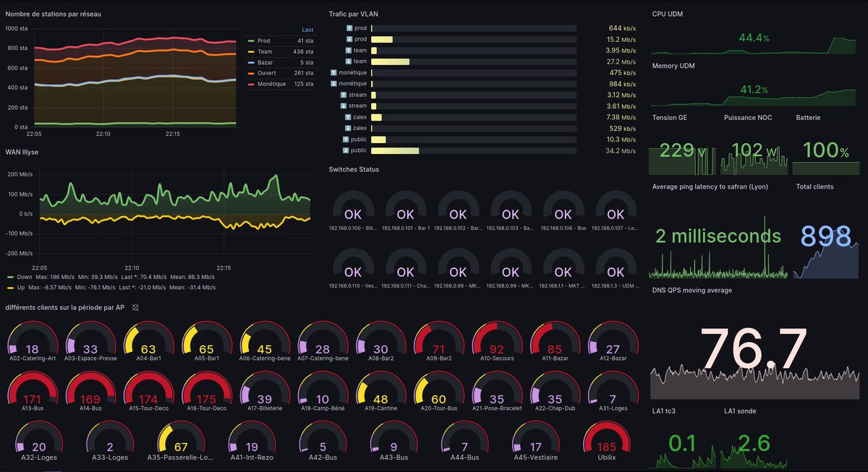
Task: Open the WAN Illyse panel title menu
Action: [x=22, y=153]
